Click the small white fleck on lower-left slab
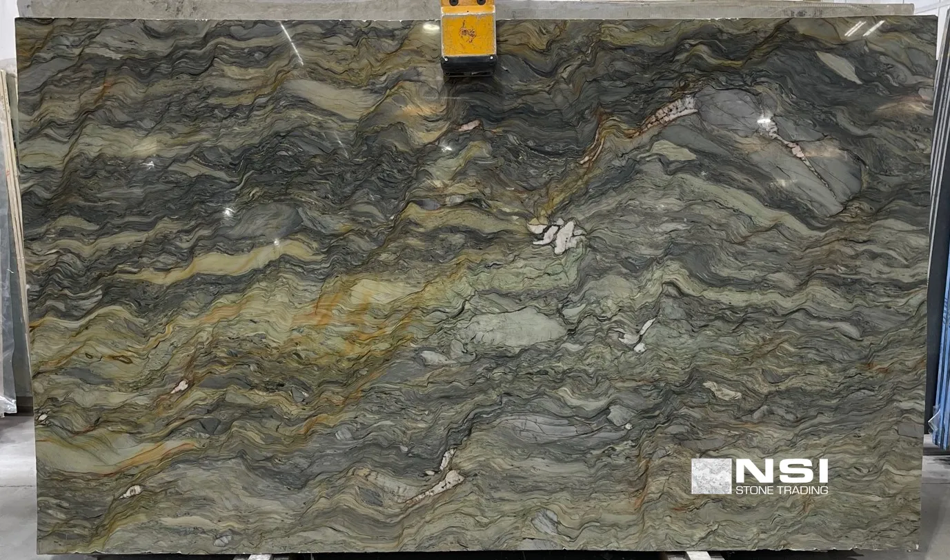The image size is (950, 560). tap(179, 386)
